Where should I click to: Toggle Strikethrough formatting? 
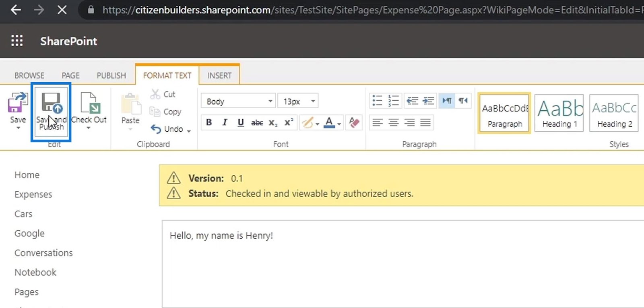[x=257, y=122]
